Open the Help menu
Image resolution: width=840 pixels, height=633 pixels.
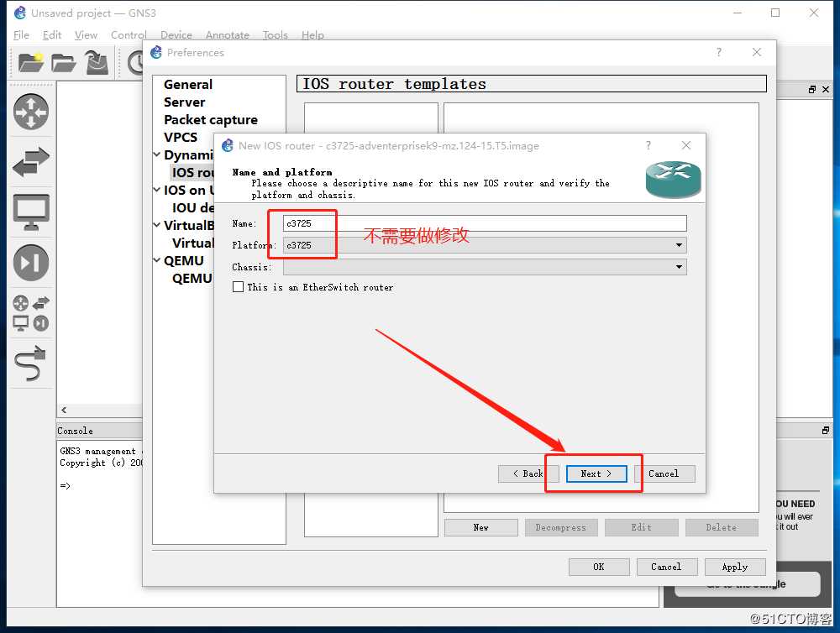pyautogui.click(x=312, y=35)
